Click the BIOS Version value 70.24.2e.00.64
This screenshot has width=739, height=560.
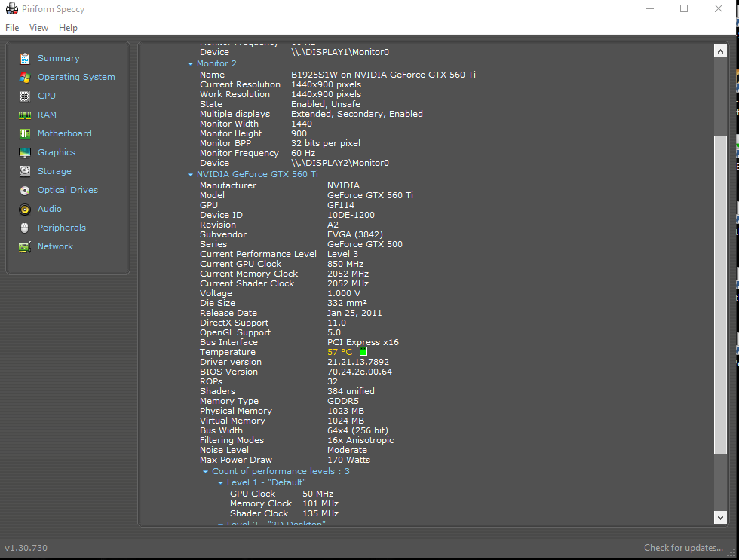(x=360, y=372)
